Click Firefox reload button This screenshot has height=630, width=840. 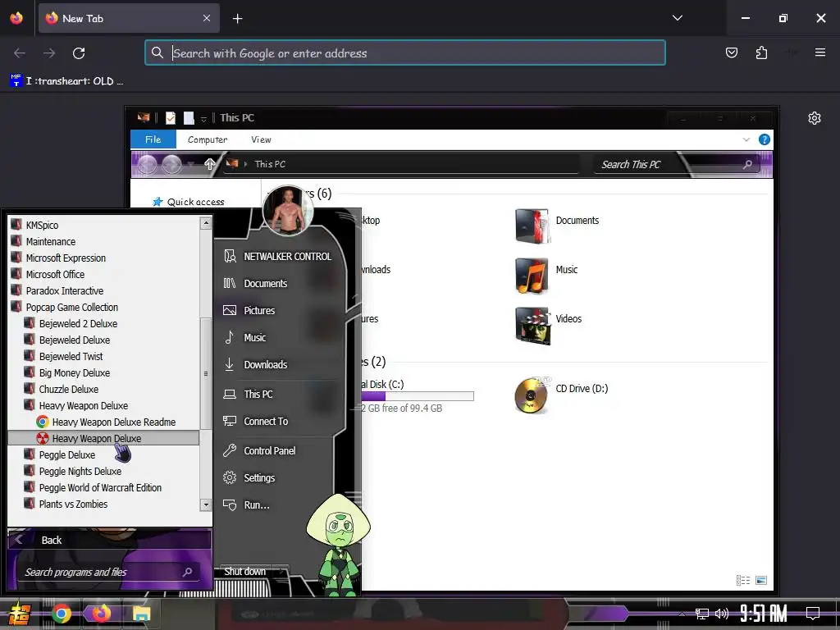tap(79, 53)
